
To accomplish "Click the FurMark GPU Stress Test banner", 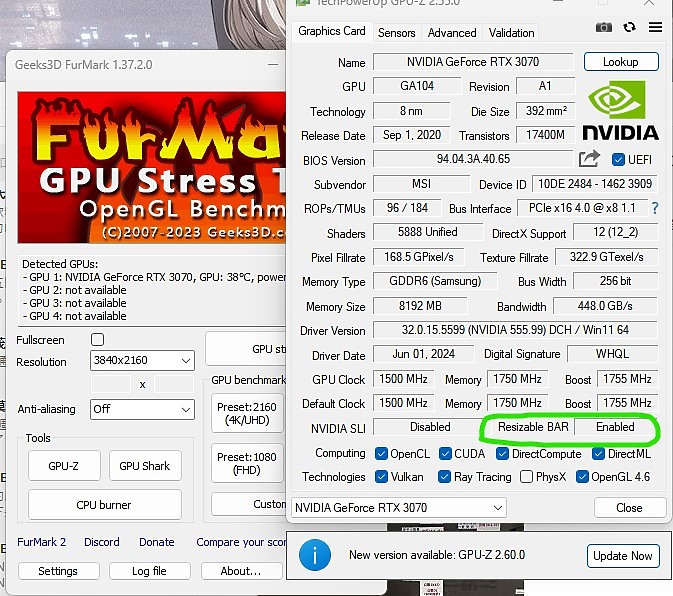I will pos(152,167).
